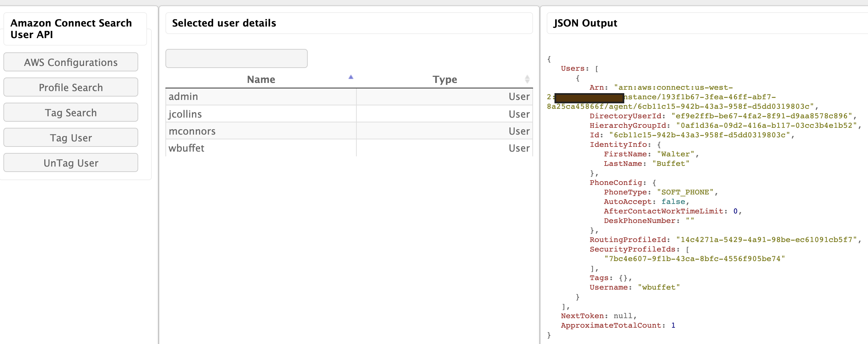Screen dimensions: 868x344
Task: Click the Profile Search button
Action: tap(71, 87)
